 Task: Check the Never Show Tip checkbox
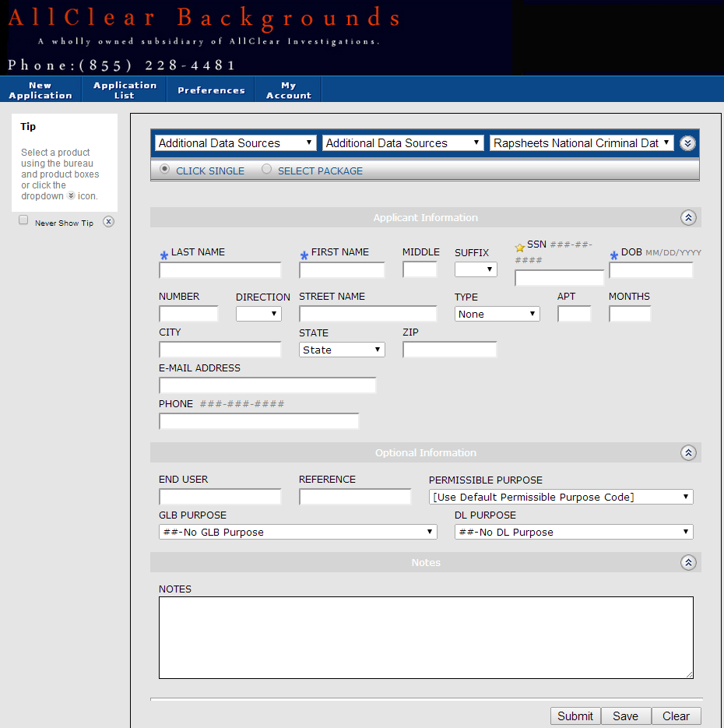(x=23, y=220)
